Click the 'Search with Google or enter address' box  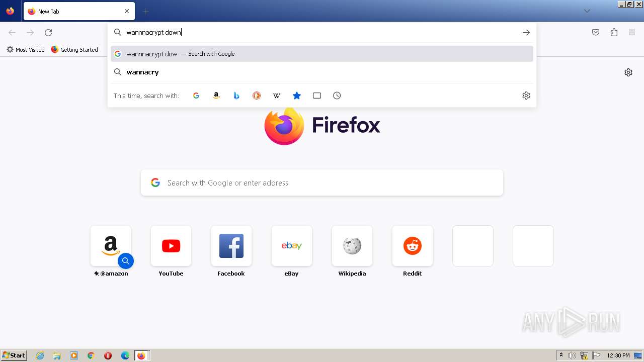(322, 183)
